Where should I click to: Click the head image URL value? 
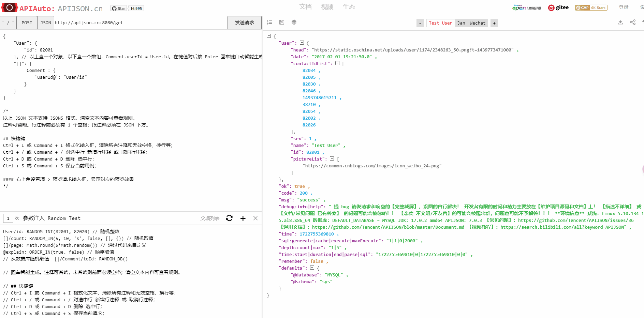[412, 50]
